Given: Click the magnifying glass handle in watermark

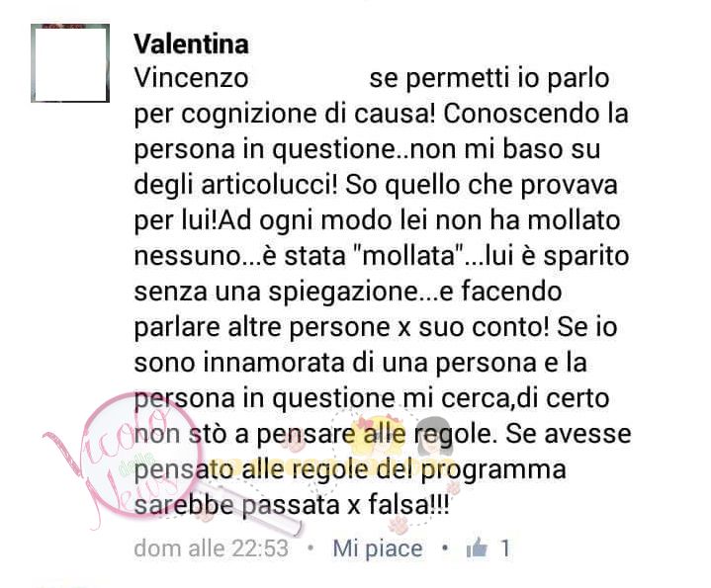Looking at the screenshot, I should [x=254, y=510].
